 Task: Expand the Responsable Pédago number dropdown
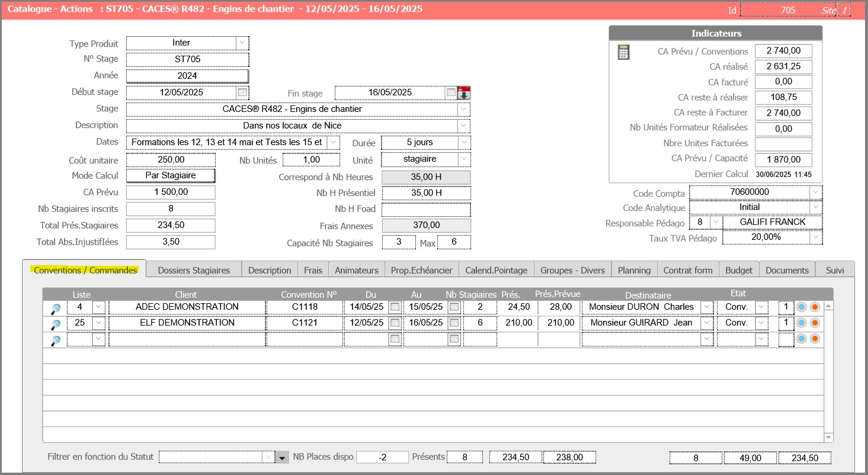pos(715,222)
